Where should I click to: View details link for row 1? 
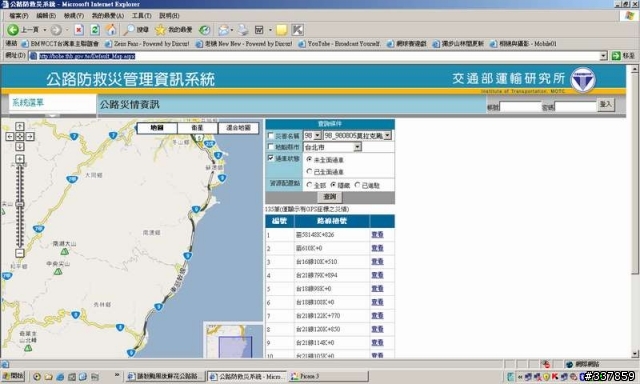[377, 235]
